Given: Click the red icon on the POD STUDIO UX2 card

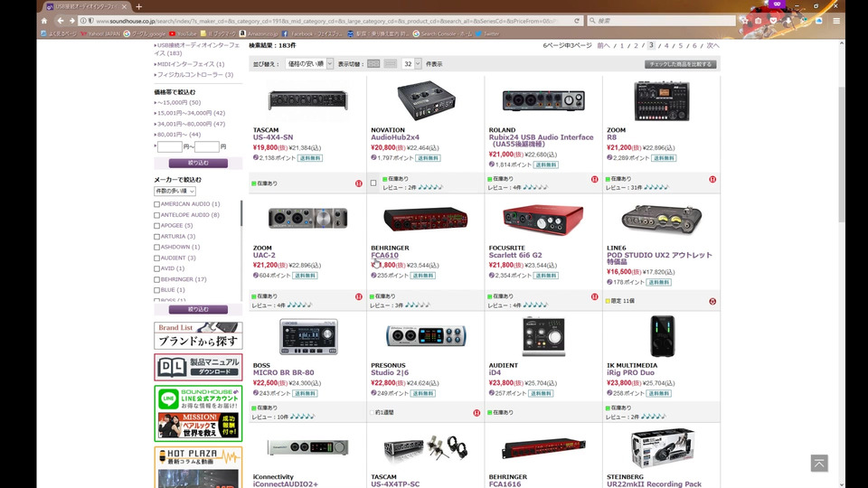Looking at the screenshot, I should (x=712, y=301).
